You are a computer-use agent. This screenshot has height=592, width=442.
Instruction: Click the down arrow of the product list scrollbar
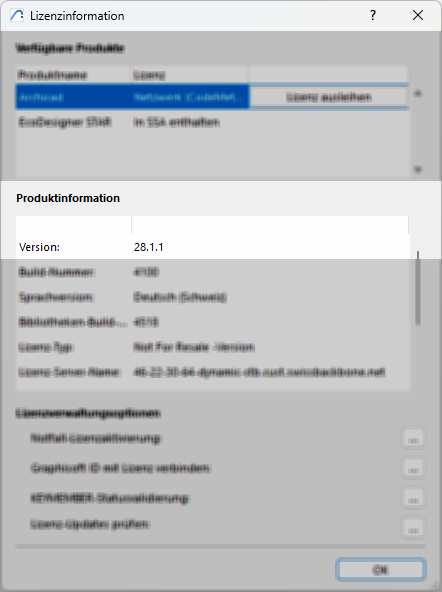click(418, 170)
